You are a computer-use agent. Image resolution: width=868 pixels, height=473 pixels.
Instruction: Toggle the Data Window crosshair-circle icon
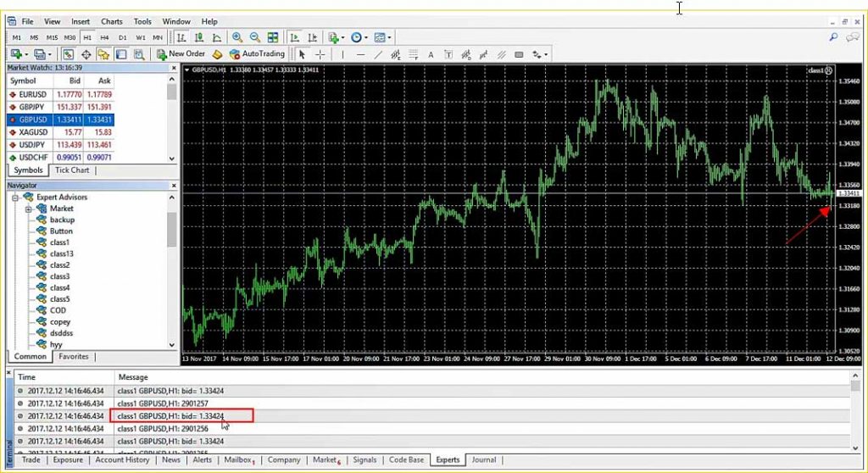(x=86, y=54)
